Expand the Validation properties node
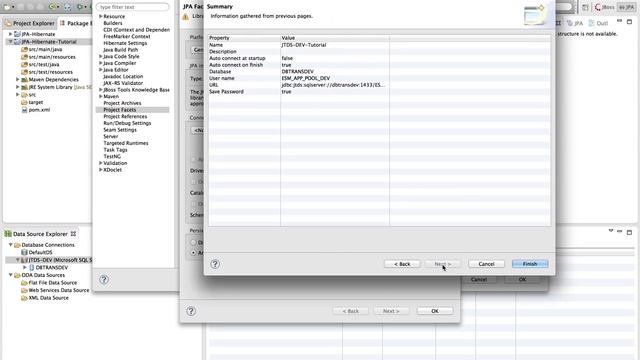This screenshot has width=640, height=360. tap(100, 163)
